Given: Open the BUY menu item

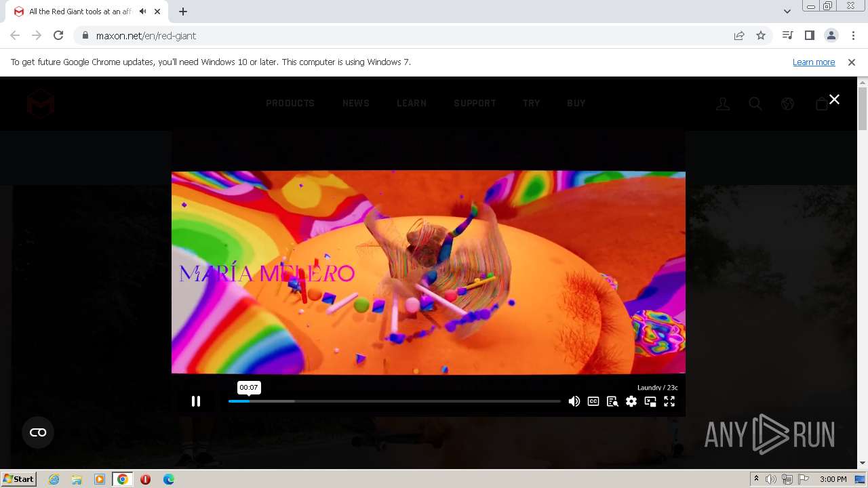Looking at the screenshot, I should pyautogui.click(x=576, y=104).
